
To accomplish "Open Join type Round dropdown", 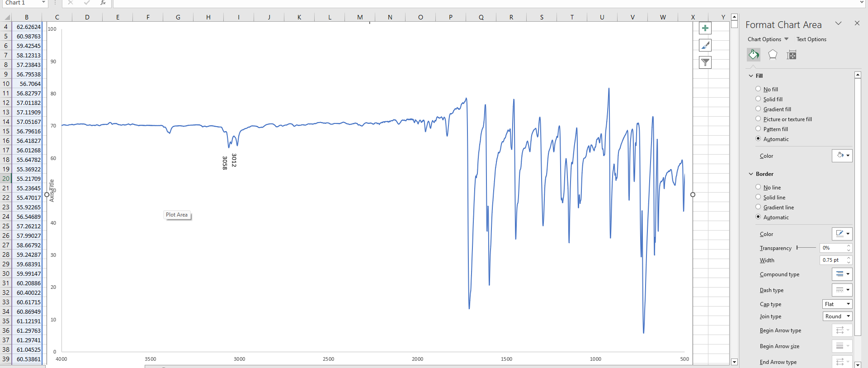I will [837, 316].
